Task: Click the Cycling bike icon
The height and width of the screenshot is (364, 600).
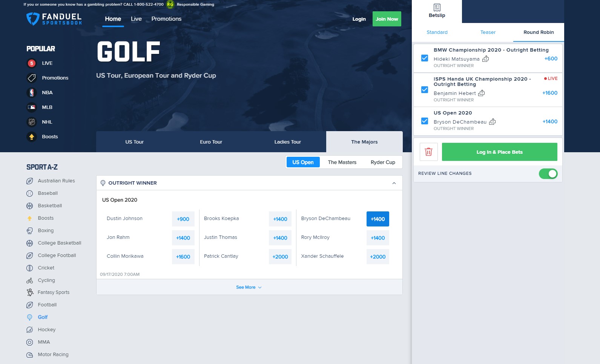Action: click(30, 280)
